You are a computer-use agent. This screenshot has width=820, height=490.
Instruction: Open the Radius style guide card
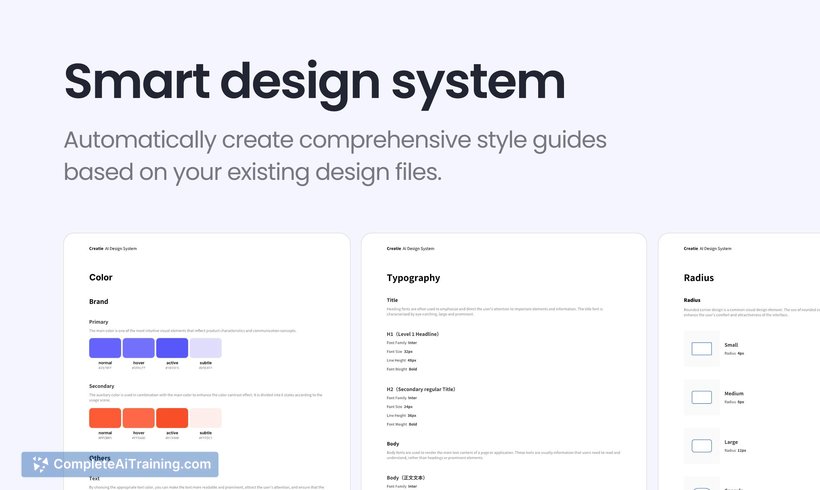coord(739,362)
